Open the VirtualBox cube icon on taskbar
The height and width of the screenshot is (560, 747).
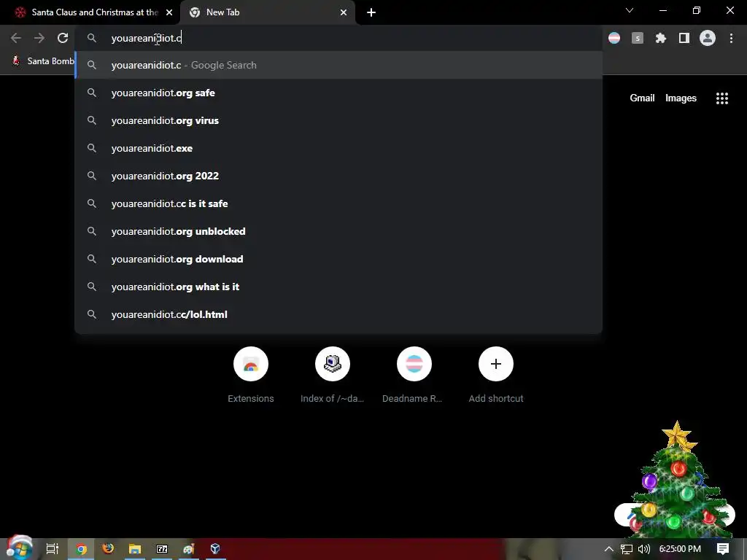coord(215,549)
